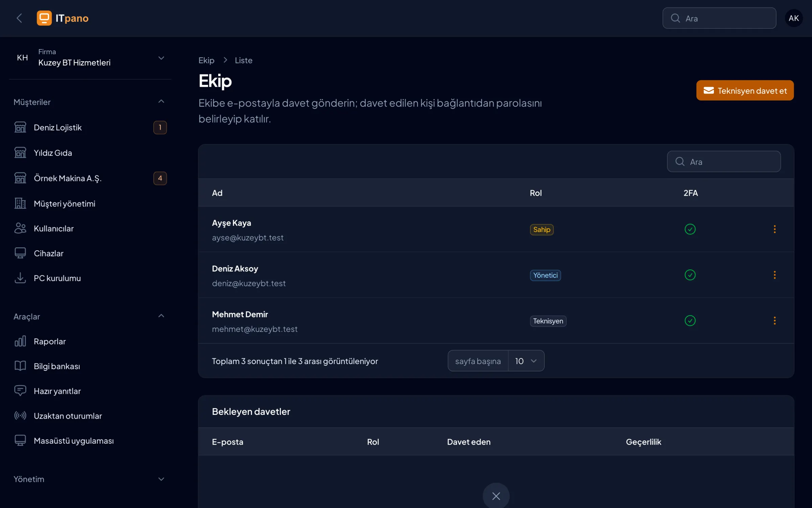Click the 2FA checkmark for Deniz Aksoy
Screen dimensions: 812x508
(690, 275)
